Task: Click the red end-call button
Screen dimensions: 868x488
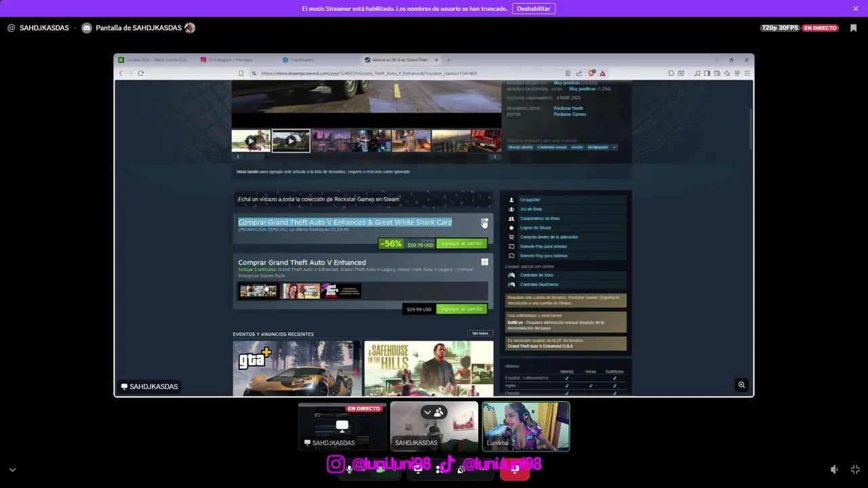Action: click(x=515, y=470)
